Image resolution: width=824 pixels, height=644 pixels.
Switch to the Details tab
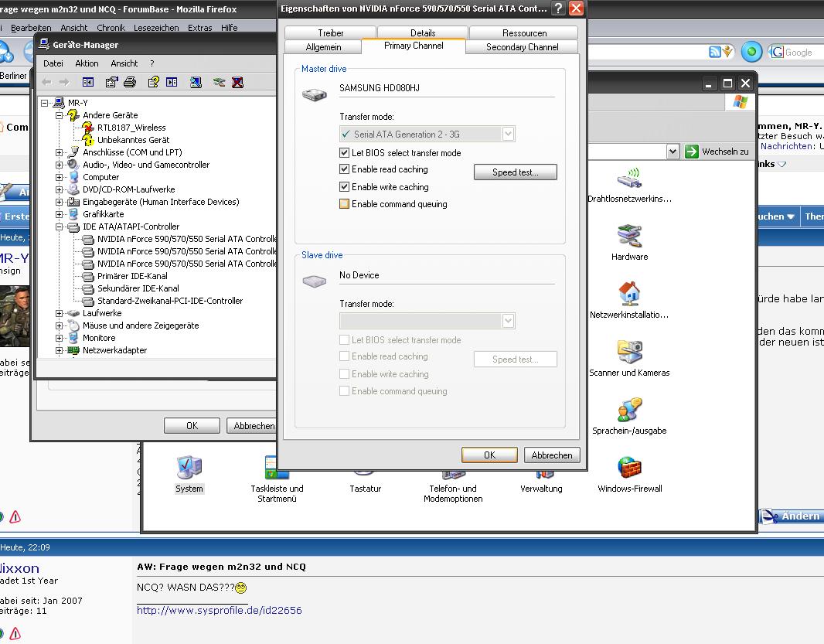pos(423,32)
